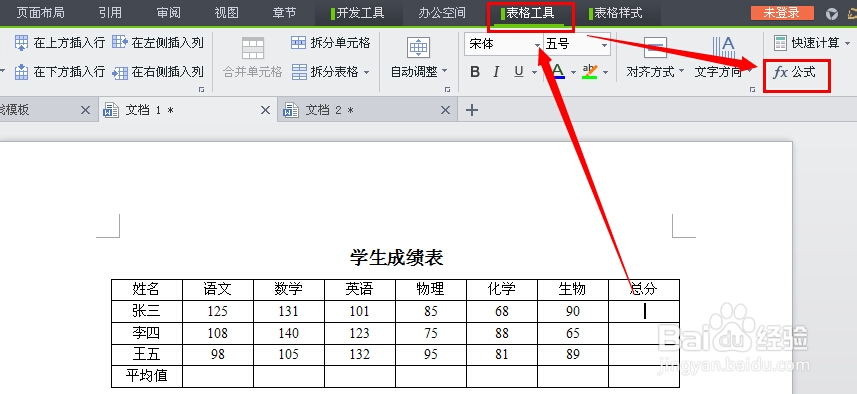Image resolution: width=857 pixels, height=394 pixels.
Task: Click the 文档 1 file icon
Action: point(111,110)
